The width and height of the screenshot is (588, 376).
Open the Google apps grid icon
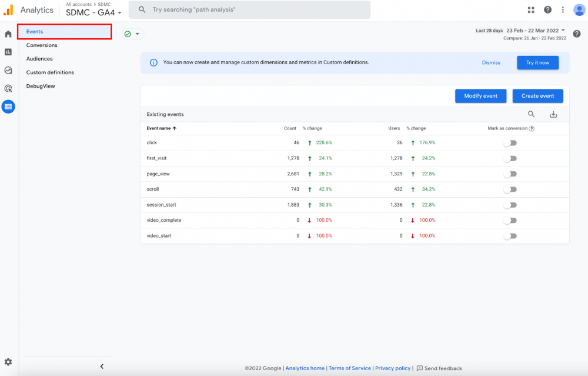pyautogui.click(x=531, y=10)
